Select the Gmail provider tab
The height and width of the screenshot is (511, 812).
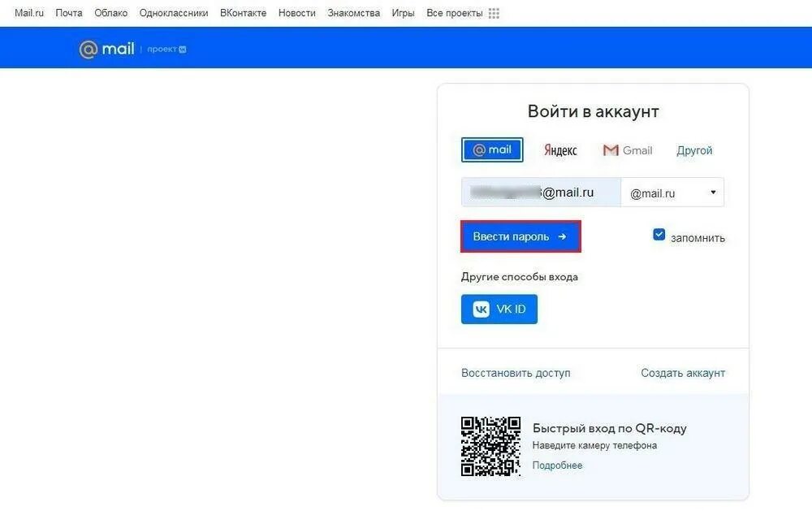pyautogui.click(x=627, y=150)
